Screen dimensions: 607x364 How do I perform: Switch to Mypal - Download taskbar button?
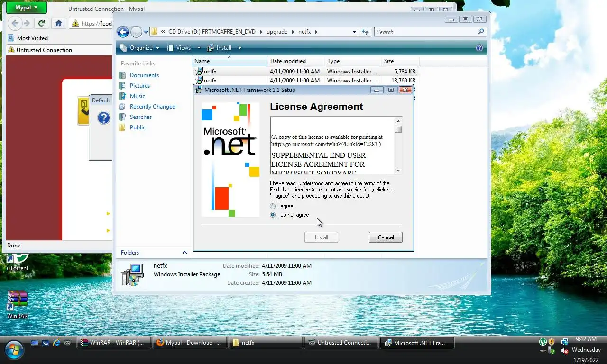pyautogui.click(x=190, y=343)
